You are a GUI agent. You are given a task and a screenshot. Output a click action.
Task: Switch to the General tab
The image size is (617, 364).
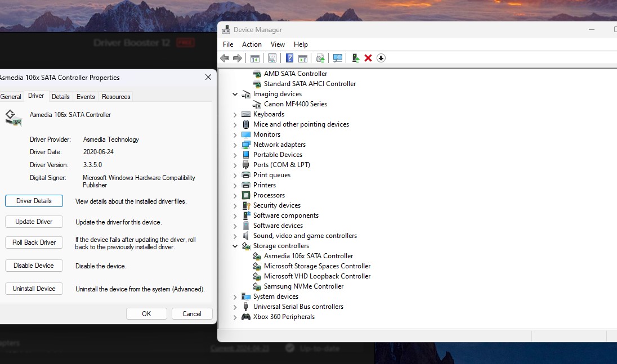(11, 97)
